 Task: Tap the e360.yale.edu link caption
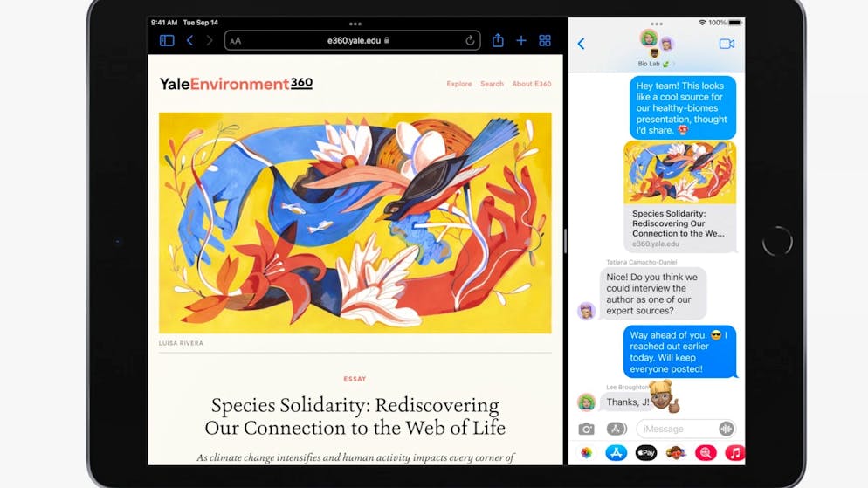(x=656, y=244)
